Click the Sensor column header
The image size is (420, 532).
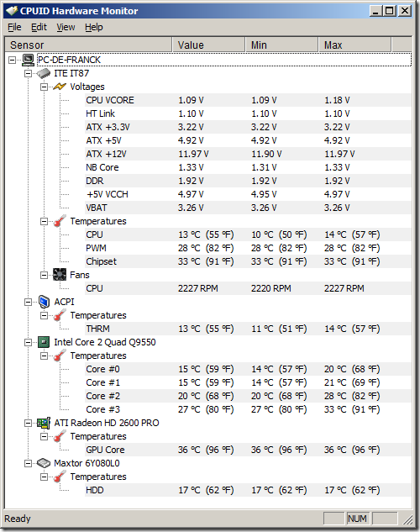coord(88,45)
